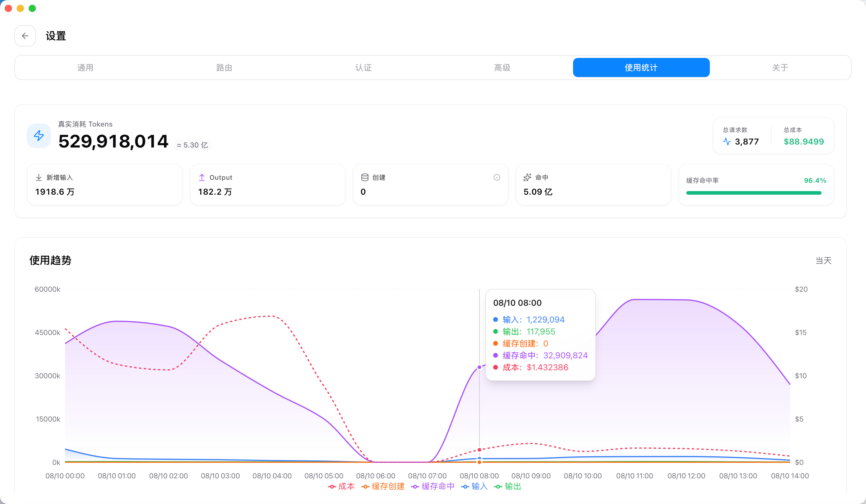Click the tooltip 输入: 1,229,094 row
Screen dimensions: 866x504
(x=529, y=319)
